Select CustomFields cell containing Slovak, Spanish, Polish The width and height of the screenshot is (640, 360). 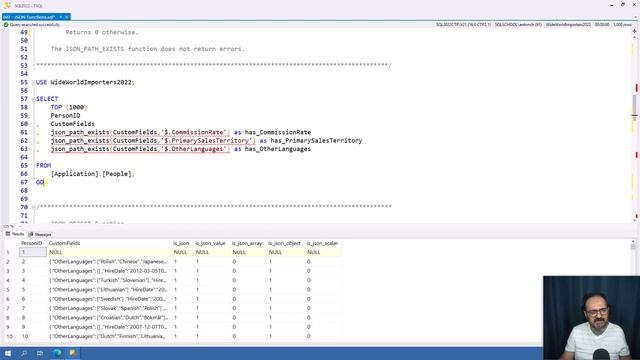(109, 309)
